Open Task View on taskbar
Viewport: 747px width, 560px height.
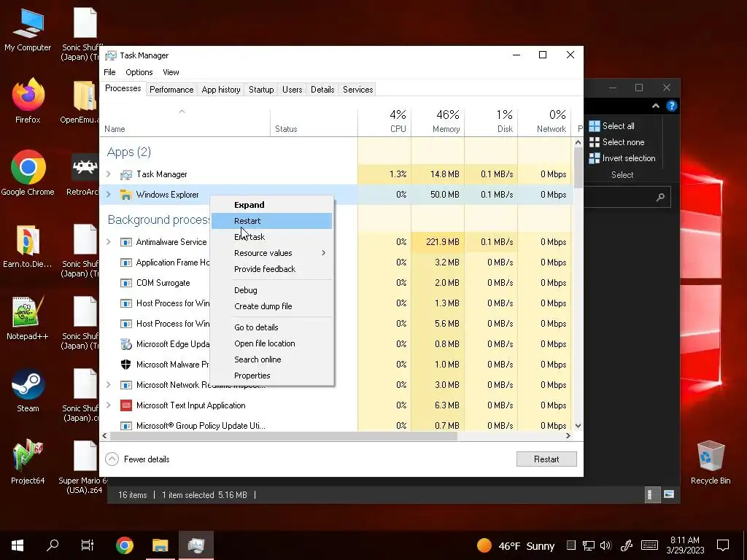click(88, 545)
